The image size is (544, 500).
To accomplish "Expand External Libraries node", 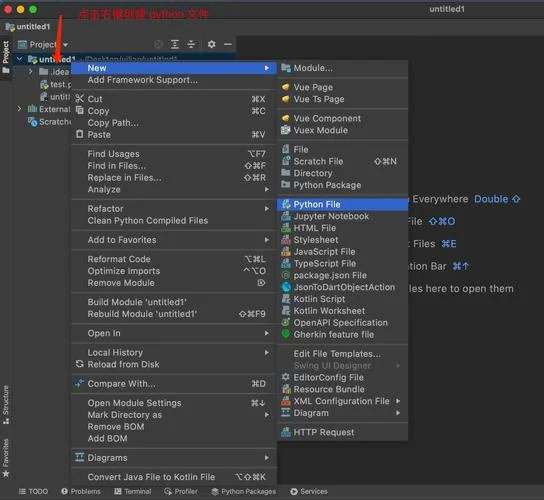I will (19, 109).
